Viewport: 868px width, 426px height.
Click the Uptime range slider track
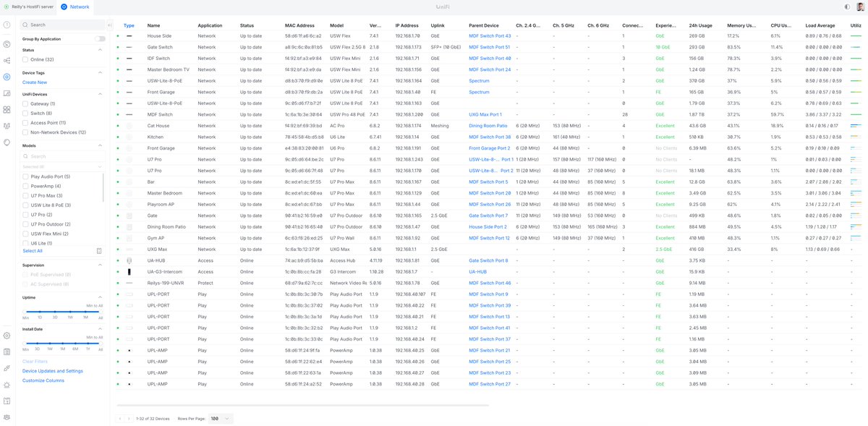tap(64, 312)
